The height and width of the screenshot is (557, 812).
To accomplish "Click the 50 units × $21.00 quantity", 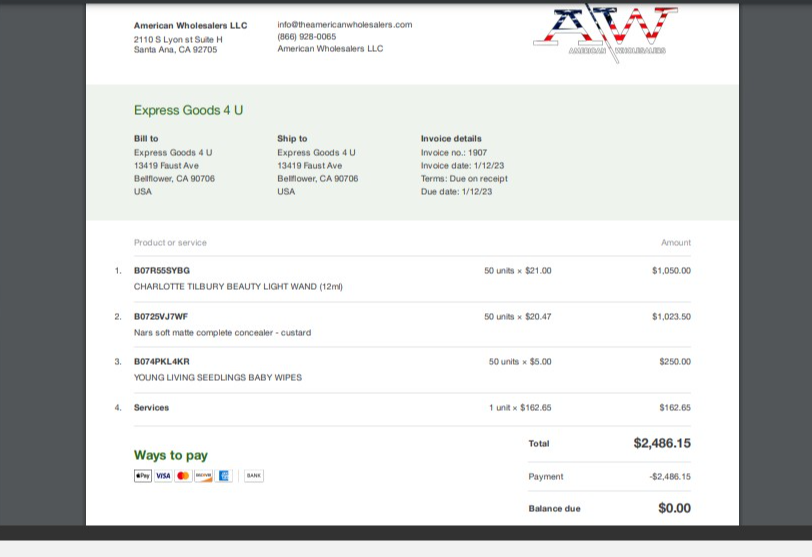I will coord(518,271).
